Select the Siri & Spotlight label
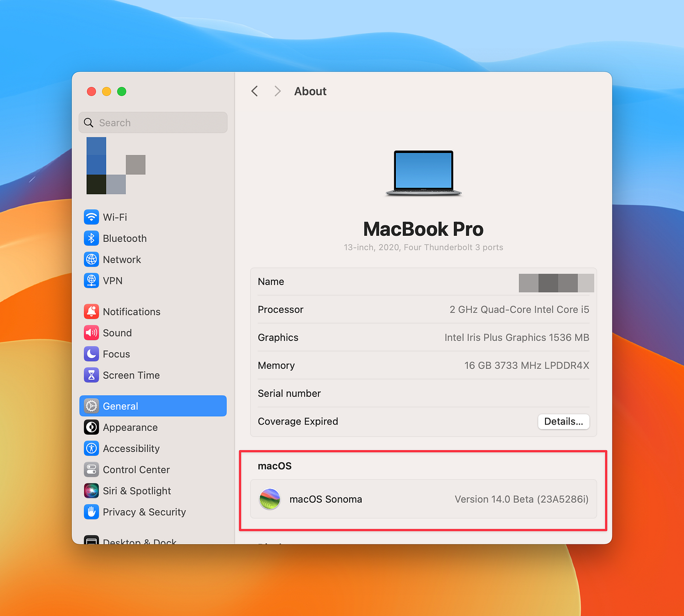This screenshot has width=684, height=616. click(x=137, y=491)
